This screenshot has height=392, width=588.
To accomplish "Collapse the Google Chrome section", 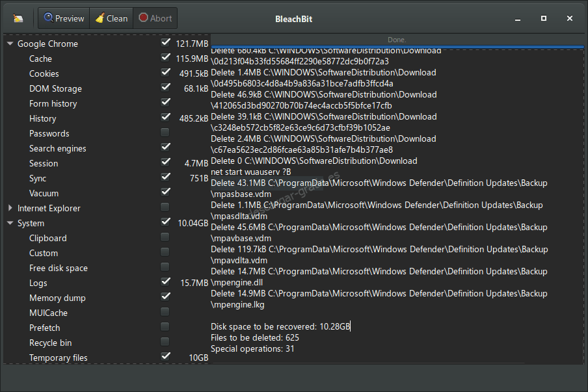I will (9, 43).
